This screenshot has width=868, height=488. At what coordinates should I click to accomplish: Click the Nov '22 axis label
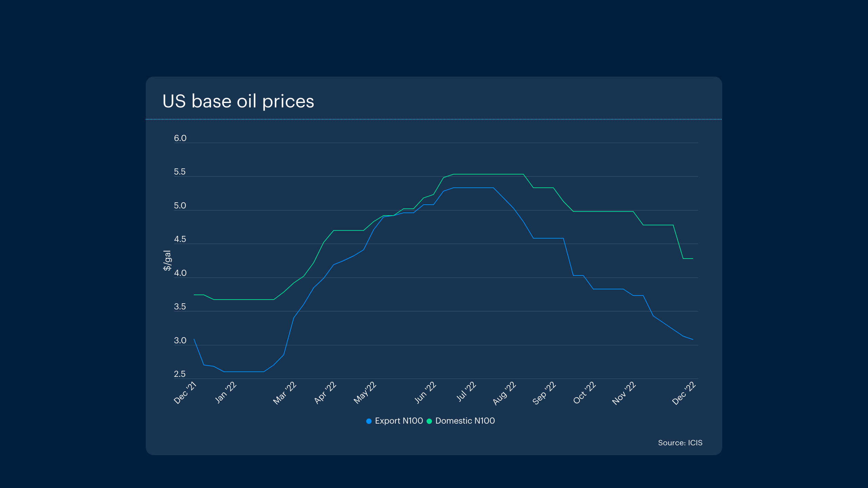[624, 393]
